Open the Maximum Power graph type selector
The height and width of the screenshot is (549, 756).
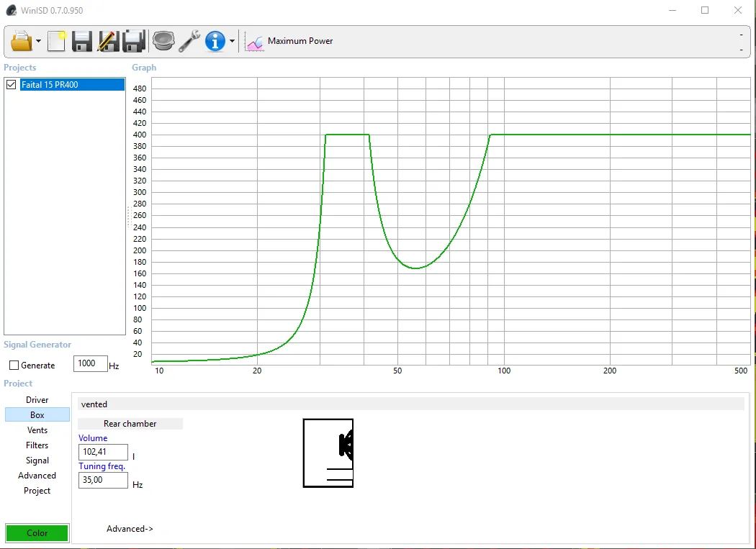click(290, 41)
